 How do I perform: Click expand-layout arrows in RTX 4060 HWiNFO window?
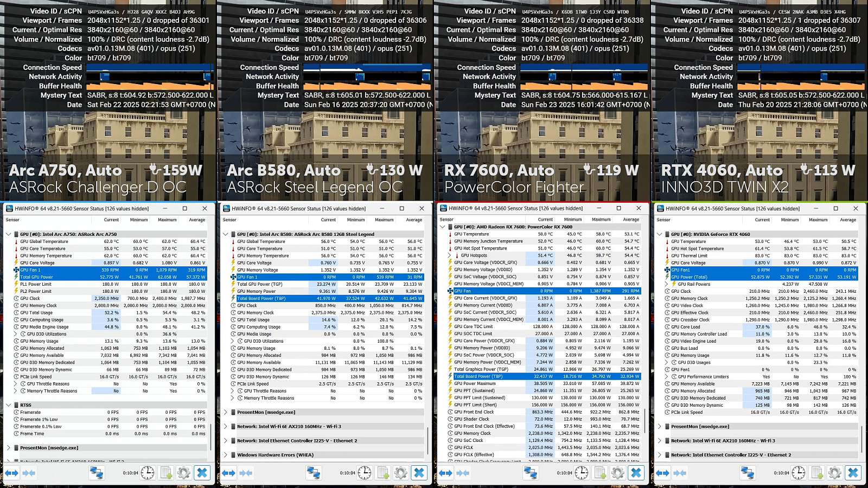click(x=662, y=473)
